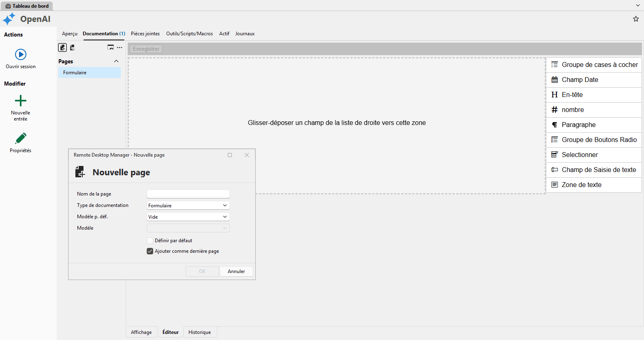Uncheck Ajouter comme dernière page

[x=150, y=251]
